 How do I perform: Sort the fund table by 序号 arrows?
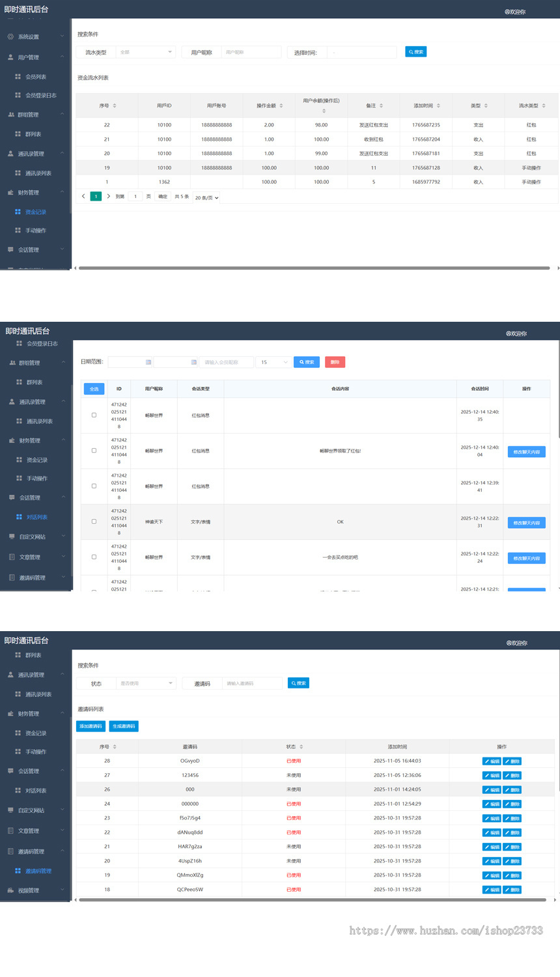[115, 106]
